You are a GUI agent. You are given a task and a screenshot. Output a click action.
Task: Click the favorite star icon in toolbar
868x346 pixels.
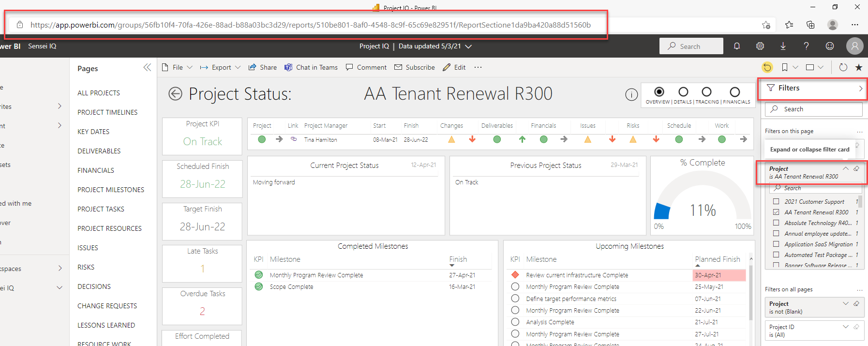pyautogui.click(x=859, y=67)
